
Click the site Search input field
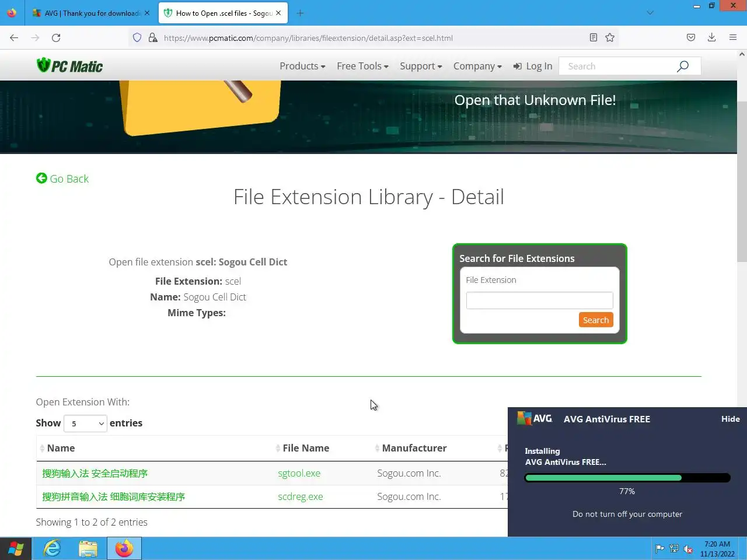(619, 66)
